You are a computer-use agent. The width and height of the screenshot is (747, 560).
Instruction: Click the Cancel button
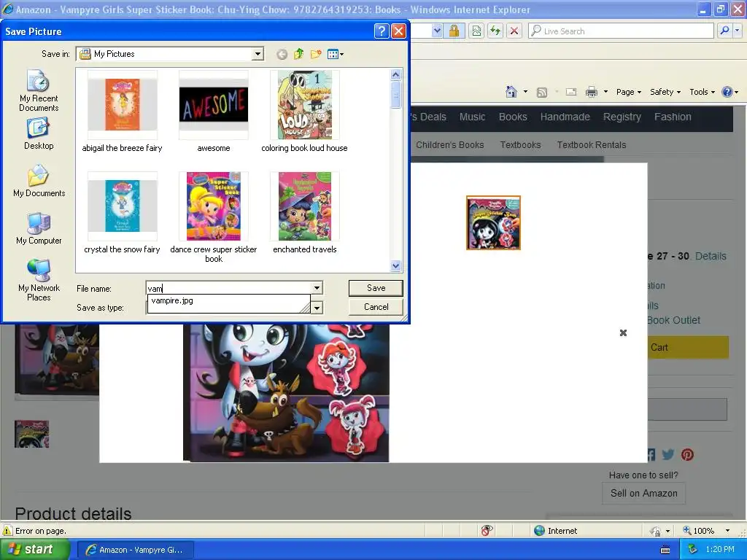pos(376,307)
